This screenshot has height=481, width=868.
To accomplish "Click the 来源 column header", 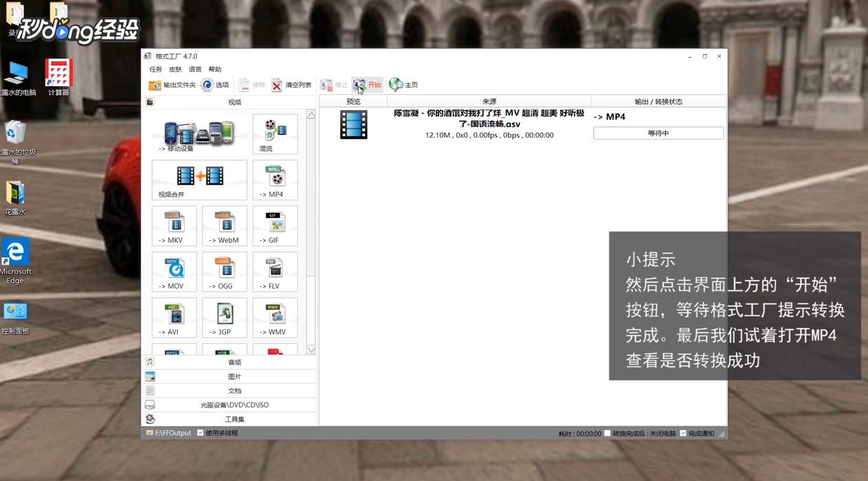I will 489,101.
